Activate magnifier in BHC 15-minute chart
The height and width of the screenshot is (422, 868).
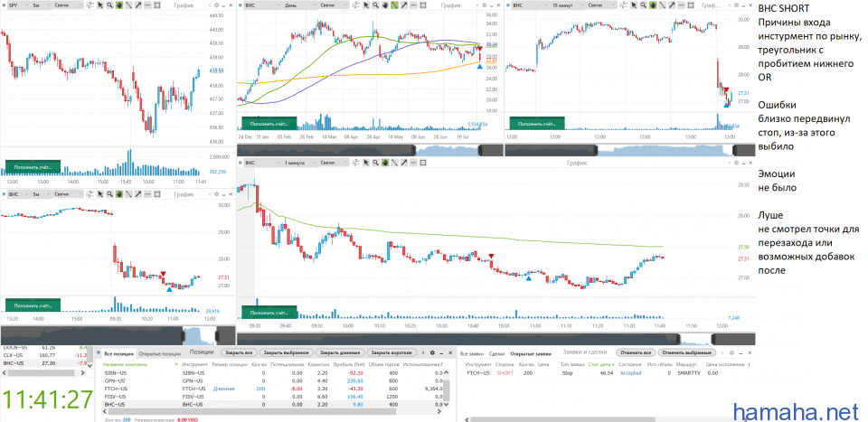(x=643, y=5)
